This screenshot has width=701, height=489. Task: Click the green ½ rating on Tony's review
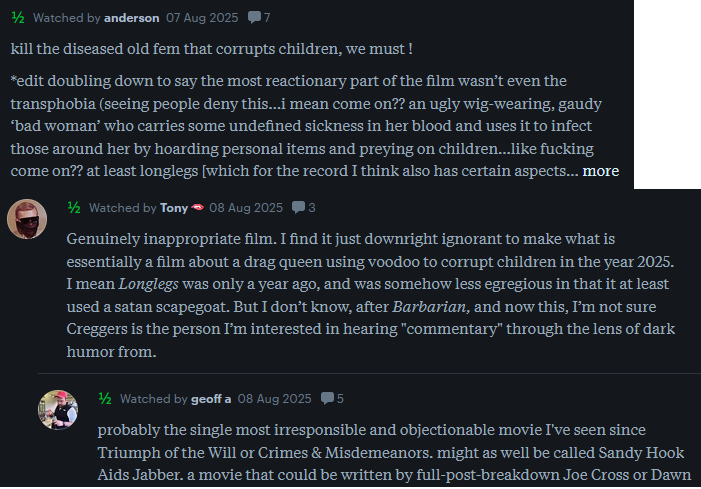[x=74, y=207]
